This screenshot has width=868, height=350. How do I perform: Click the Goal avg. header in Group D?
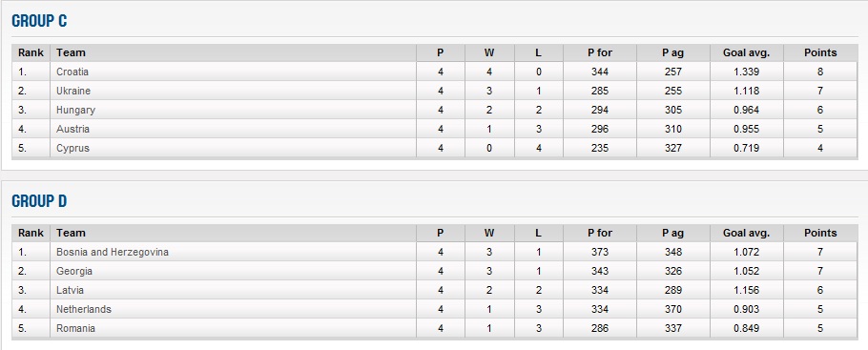tap(746, 233)
